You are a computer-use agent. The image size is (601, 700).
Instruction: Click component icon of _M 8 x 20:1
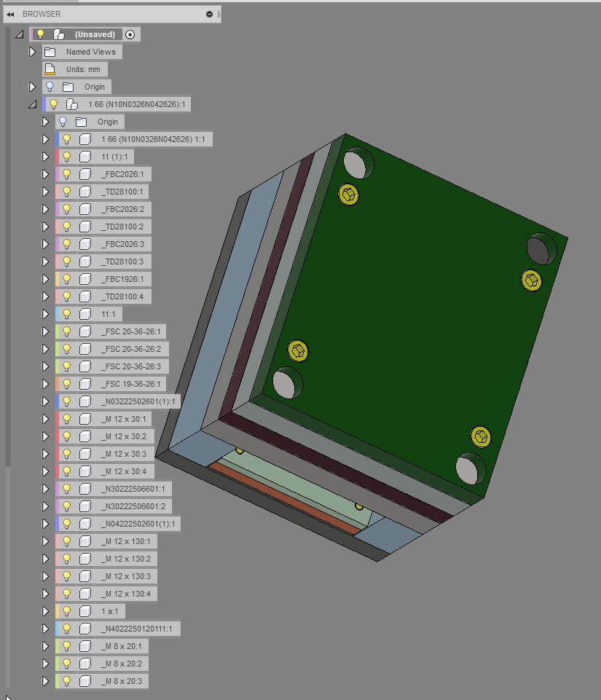coord(85,646)
